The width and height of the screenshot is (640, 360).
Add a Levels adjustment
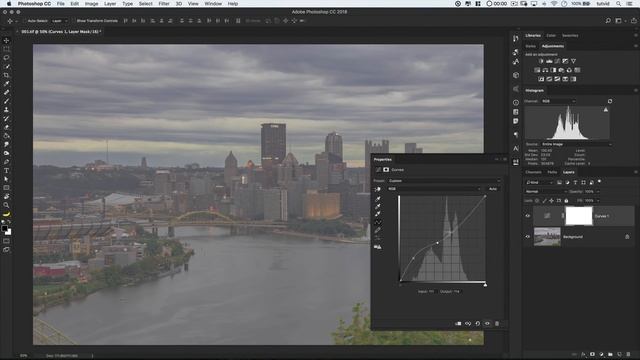(549, 61)
